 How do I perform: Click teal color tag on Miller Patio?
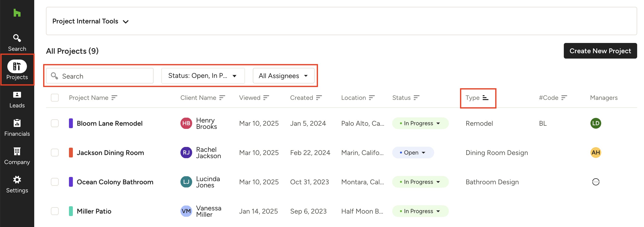[71, 211]
